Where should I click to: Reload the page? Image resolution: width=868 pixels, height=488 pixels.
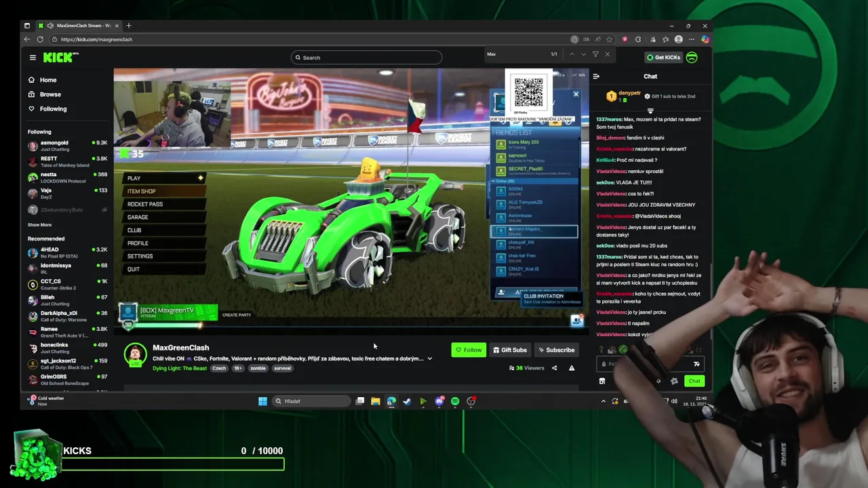tap(40, 39)
